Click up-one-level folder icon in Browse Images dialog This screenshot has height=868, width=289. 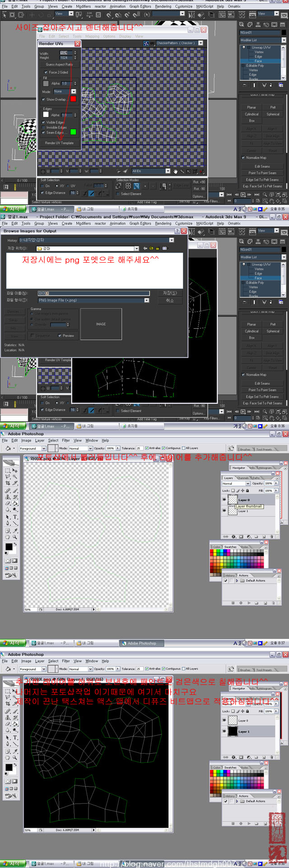point(151,248)
